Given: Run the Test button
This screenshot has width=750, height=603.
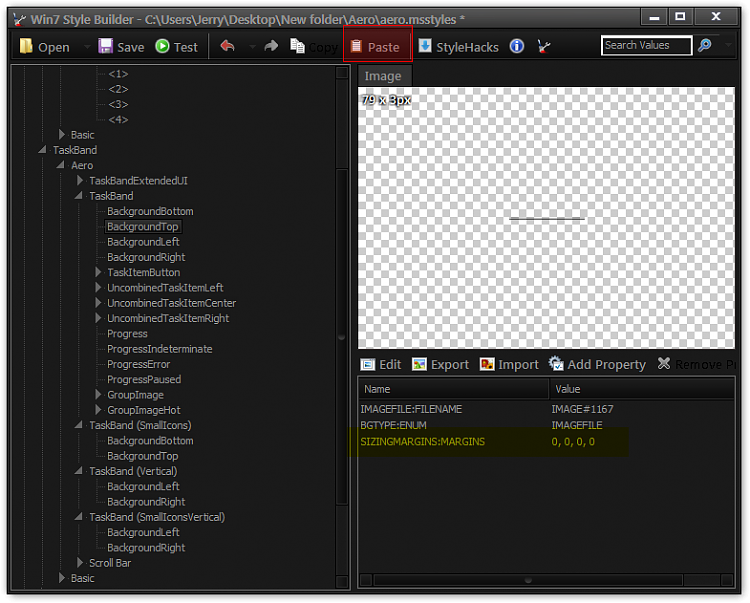Looking at the screenshot, I should 176,47.
